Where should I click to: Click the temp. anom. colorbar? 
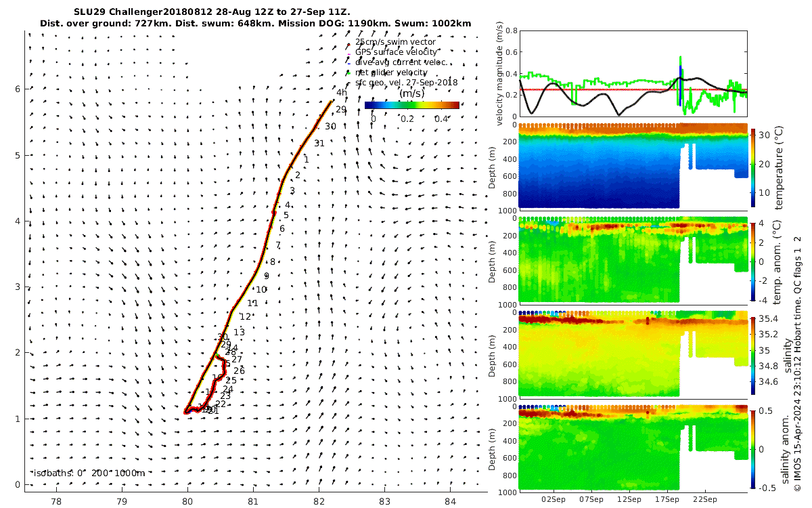[754, 261]
